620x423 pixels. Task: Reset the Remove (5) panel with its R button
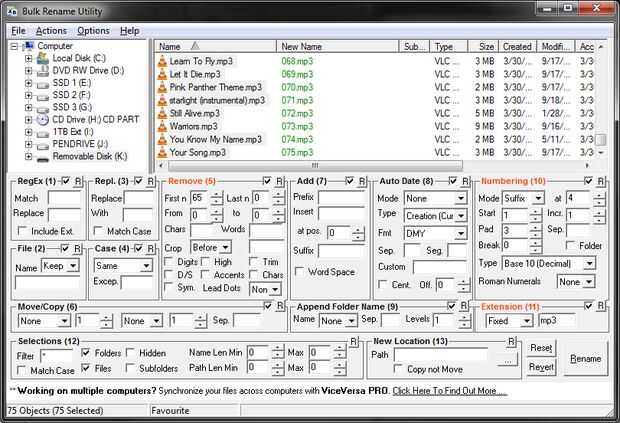pyautogui.click(x=280, y=181)
